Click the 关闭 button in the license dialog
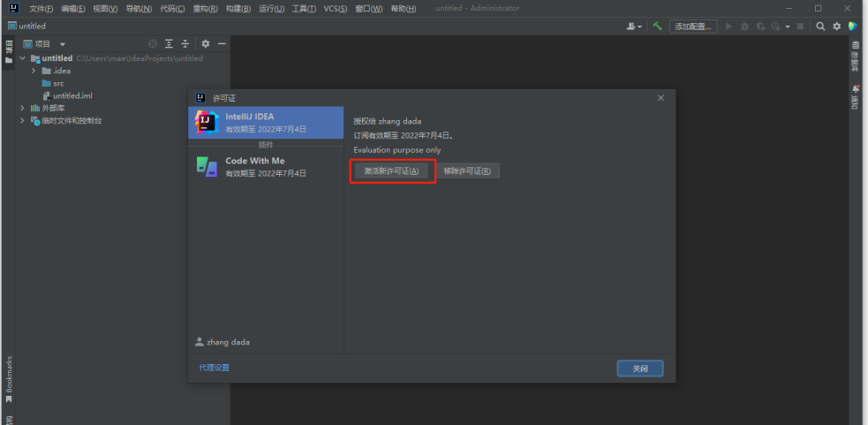 click(640, 368)
